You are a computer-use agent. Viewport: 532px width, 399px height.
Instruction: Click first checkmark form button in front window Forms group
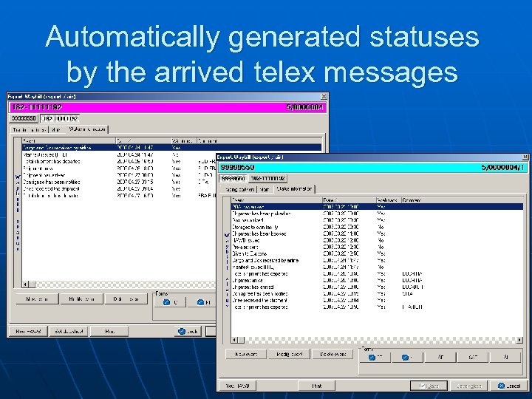[375, 357]
